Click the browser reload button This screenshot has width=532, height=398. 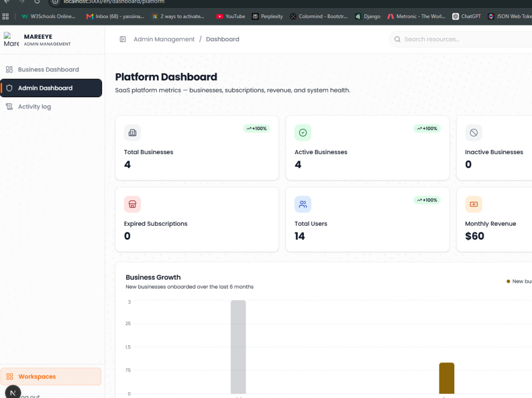(x=37, y=2)
